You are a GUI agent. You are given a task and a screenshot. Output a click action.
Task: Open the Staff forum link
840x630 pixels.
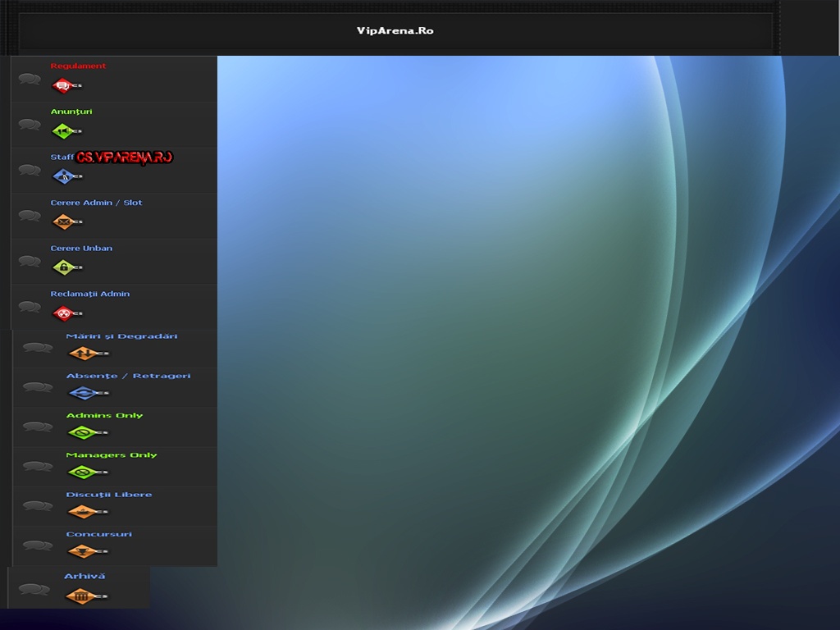point(62,157)
